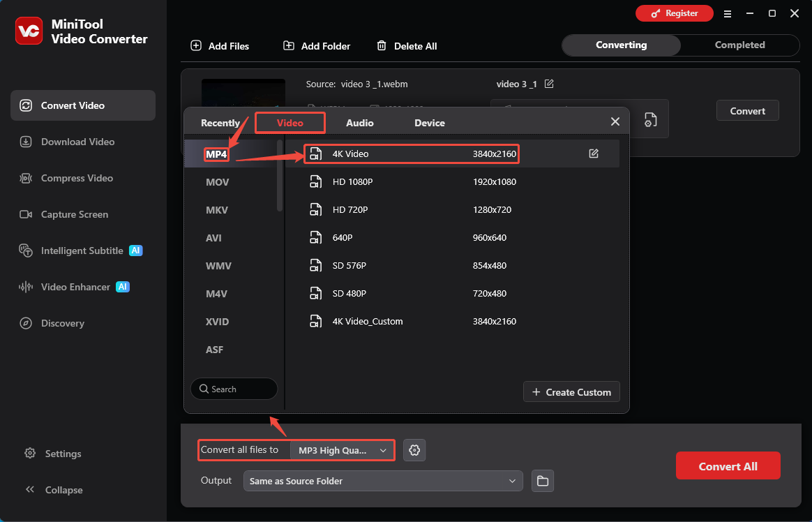812x522 pixels.
Task: Select MKV format in the list
Action: coord(216,210)
